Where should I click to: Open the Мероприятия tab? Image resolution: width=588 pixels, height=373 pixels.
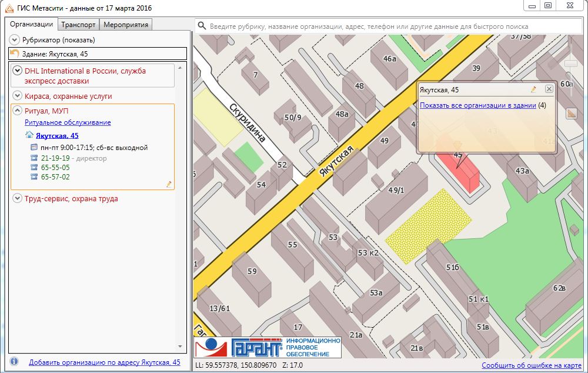(127, 25)
